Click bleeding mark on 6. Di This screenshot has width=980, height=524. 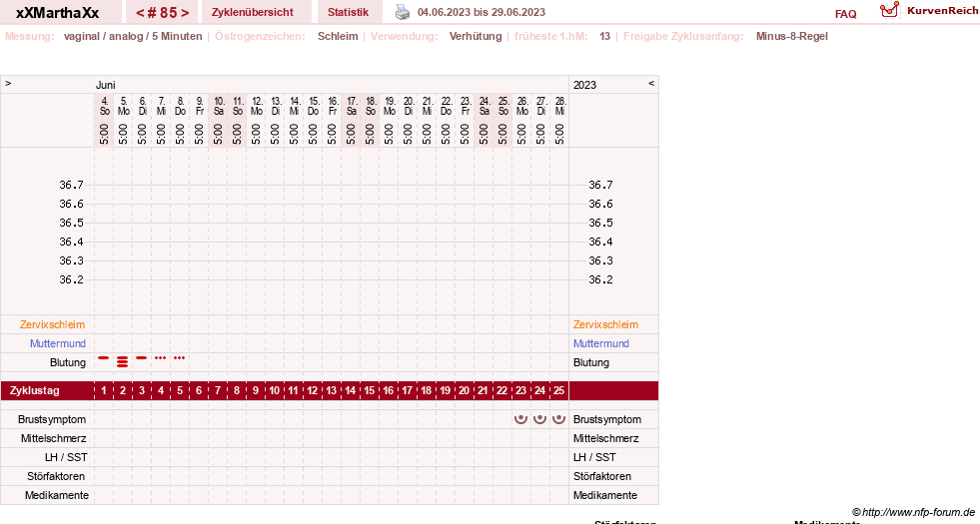pyautogui.click(x=142, y=358)
